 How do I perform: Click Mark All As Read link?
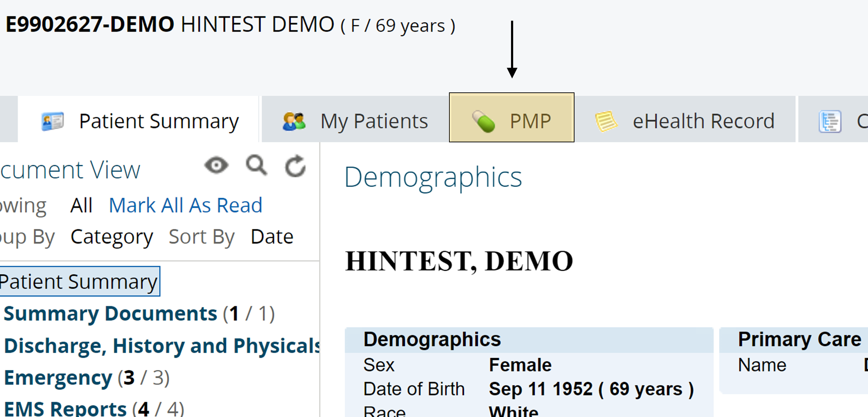coord(185,205)
